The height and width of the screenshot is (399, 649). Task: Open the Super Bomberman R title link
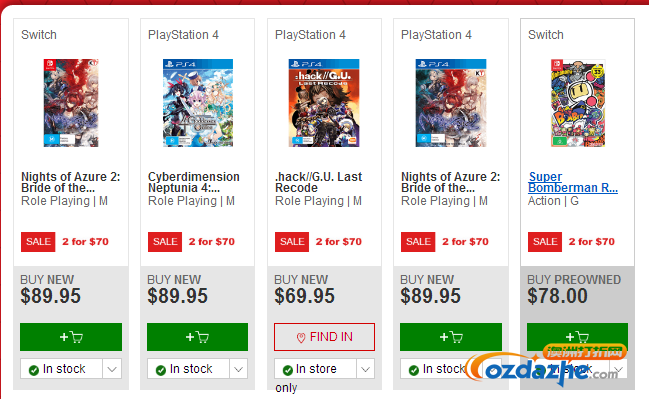[573, 182]
